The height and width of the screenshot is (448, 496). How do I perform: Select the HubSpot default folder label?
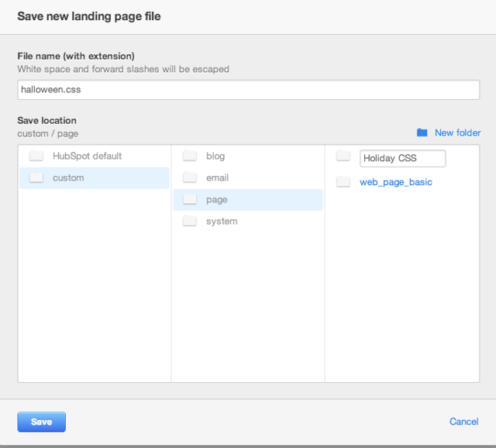[87, 156]
